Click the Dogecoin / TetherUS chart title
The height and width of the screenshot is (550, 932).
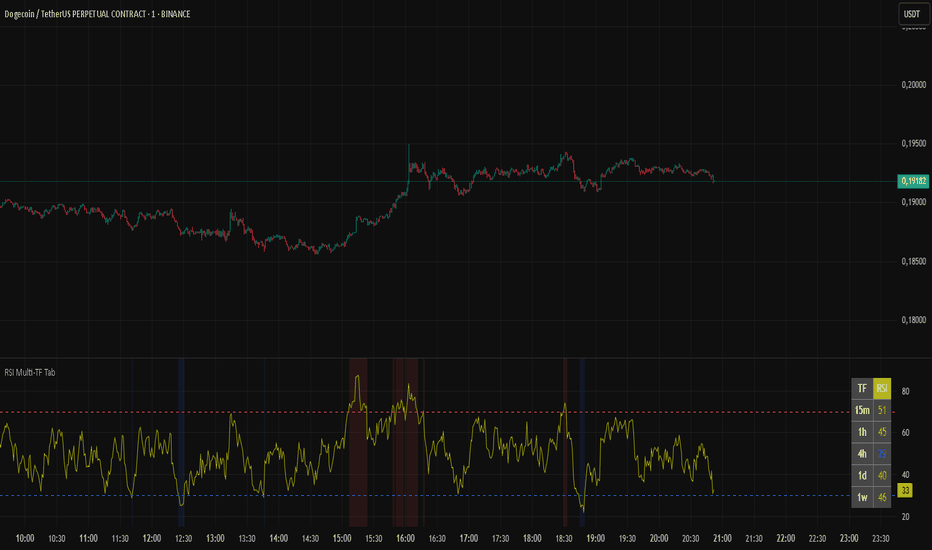[97, 14]
